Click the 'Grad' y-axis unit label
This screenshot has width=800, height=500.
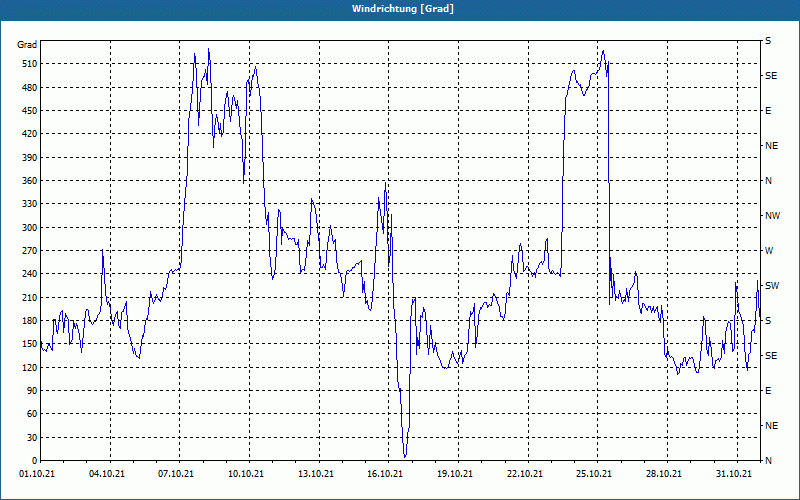(x=27, y=45)
